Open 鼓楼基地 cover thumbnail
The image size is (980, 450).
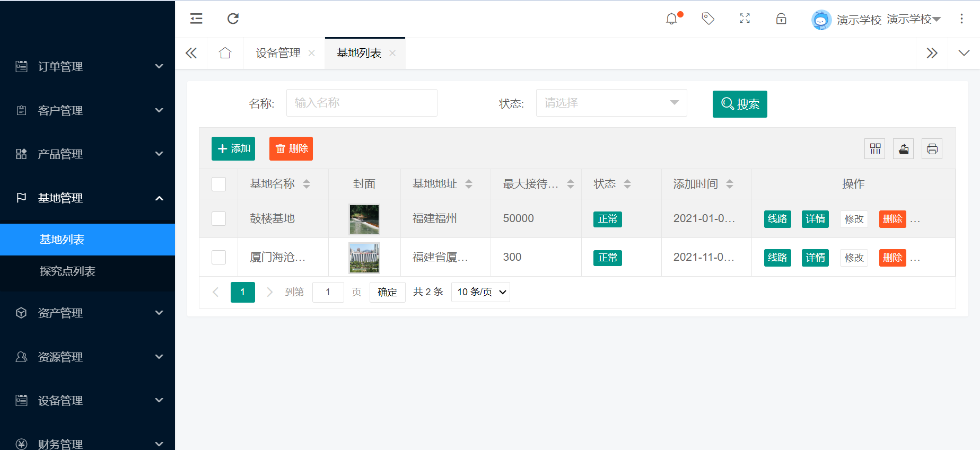coord(364,219)
